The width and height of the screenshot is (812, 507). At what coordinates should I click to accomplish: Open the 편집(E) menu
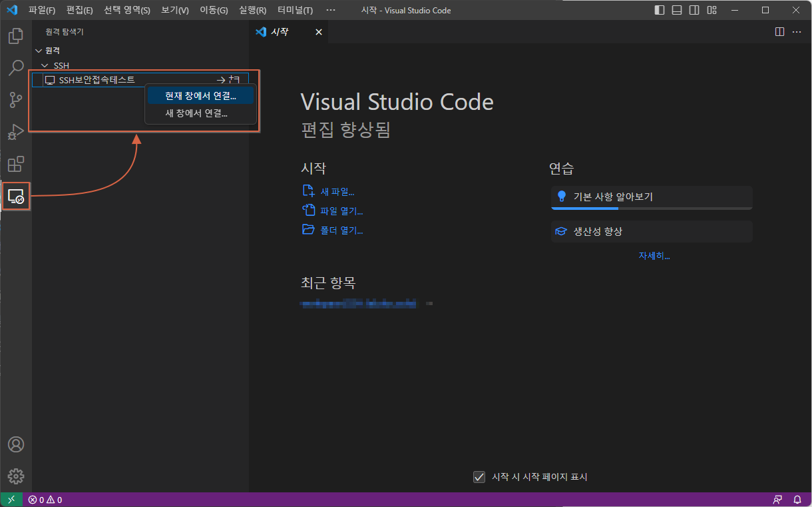79,10
